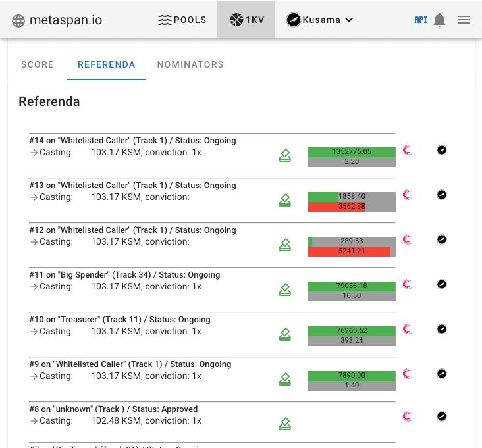Image resolution: width=482 pixels, height=448 pixels.
Task: Click the black Kusama icon on referendum #12
Action: coord(442,239)
